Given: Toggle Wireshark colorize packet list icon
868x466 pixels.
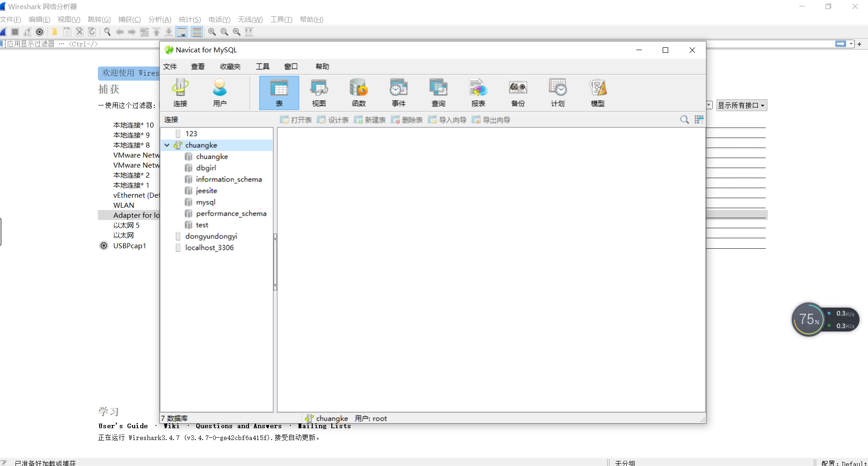Looking at the screenshot, I should pyautogui.click(x=197, y=32).
